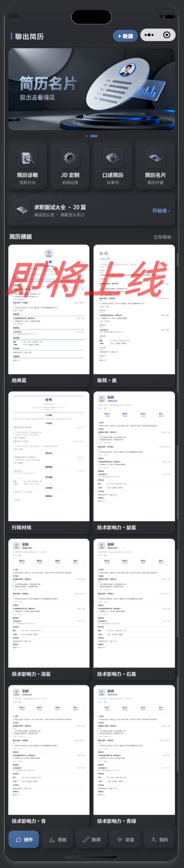Click the 简历模板 section heading
184x868 pixels.
pos(21,237)
